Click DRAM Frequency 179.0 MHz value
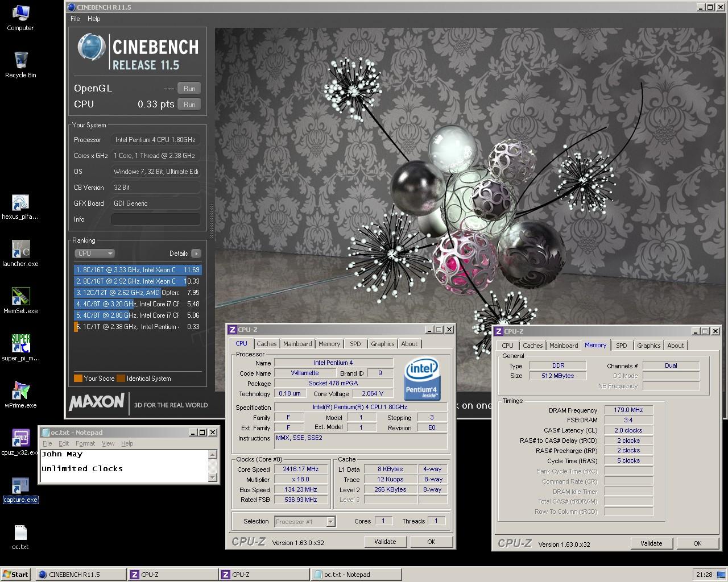728x582 pixels. point(628,410)
